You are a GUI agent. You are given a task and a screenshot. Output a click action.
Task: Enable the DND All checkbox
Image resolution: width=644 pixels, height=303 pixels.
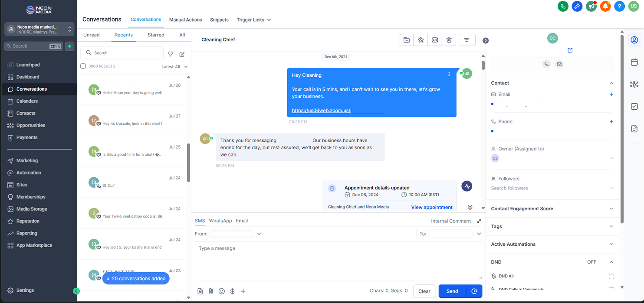pos(611,276)
